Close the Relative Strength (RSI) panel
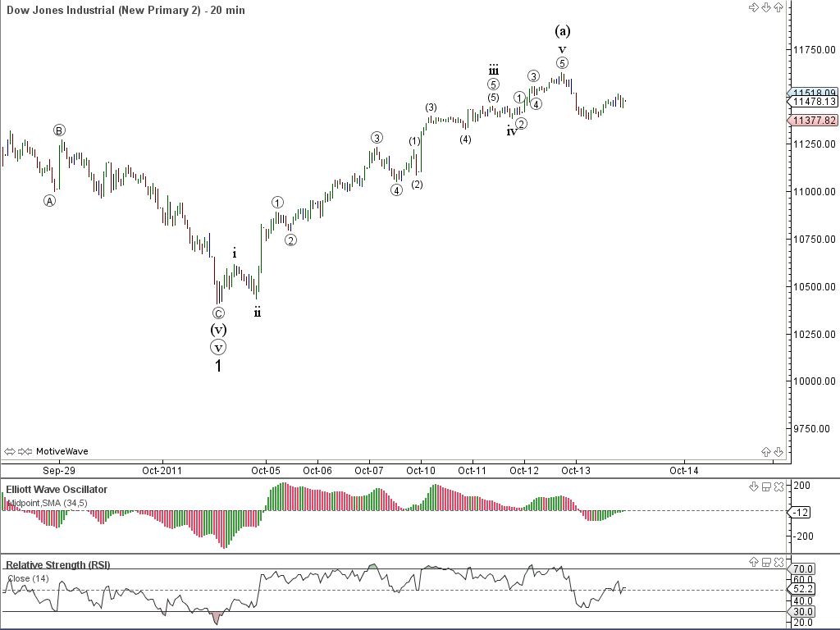Screen dimensions: 840x630 pos(778,562)
